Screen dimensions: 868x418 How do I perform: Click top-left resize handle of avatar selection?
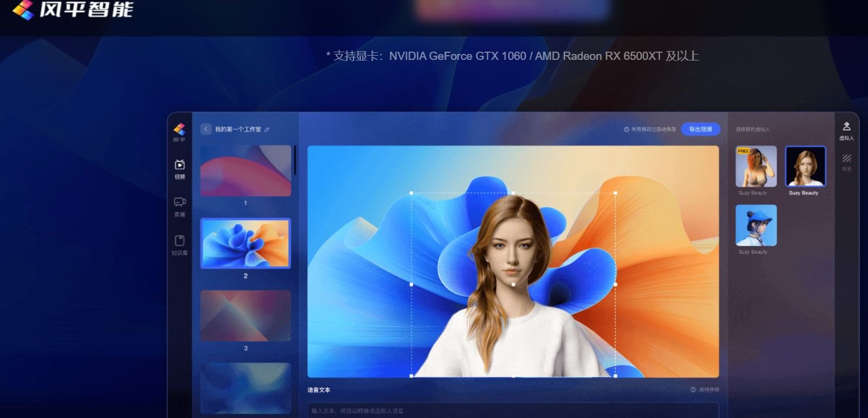[x=411, y=193]
